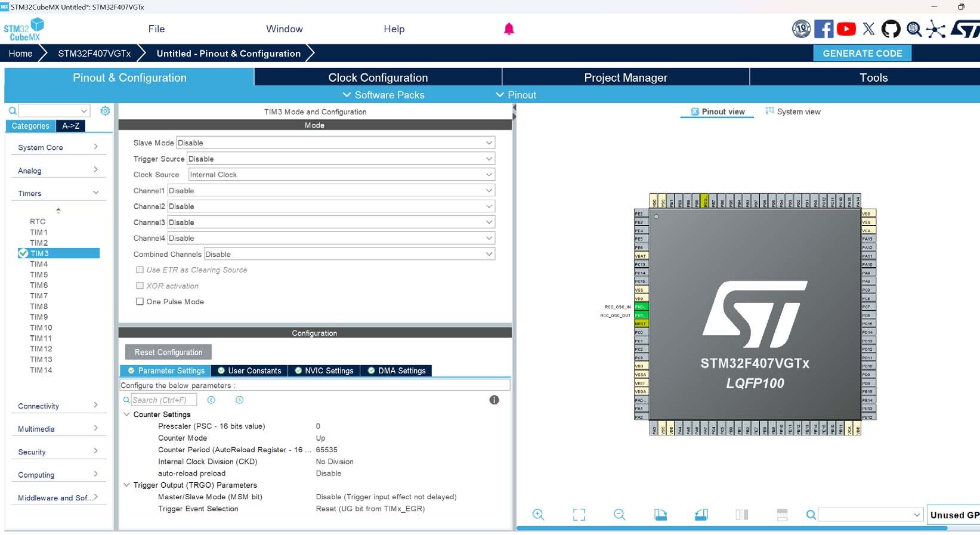This screenshot has width=980, height=535.
Task: Open the GitHub link icon
Action: pos(891,29)
